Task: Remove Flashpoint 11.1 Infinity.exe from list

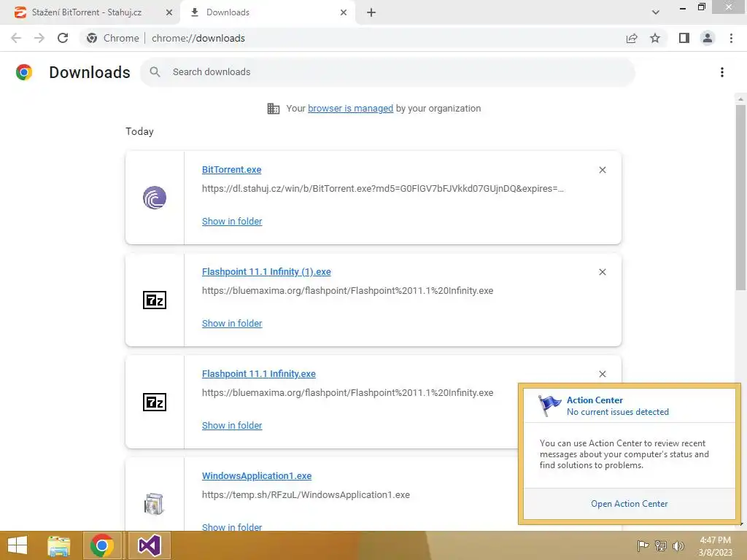Action: click(602, 374)
